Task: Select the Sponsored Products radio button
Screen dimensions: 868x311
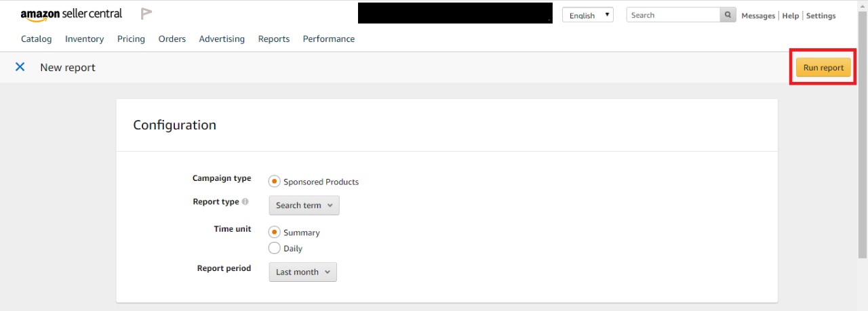Action: [x=275, y=182]
